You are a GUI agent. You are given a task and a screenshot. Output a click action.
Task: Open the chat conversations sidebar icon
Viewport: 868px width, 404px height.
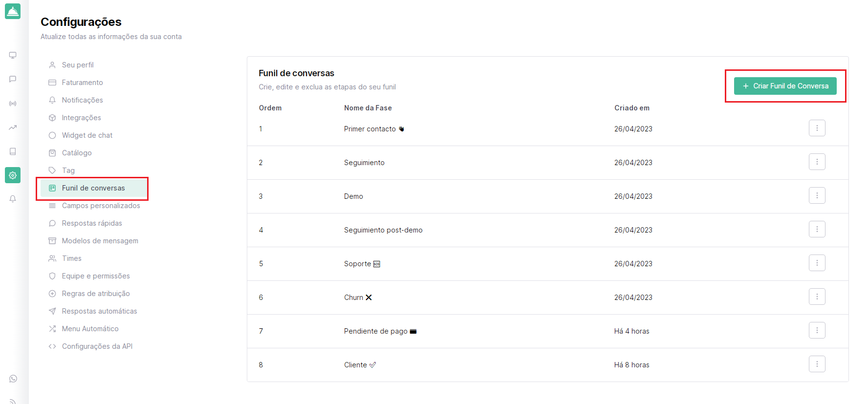13,79
